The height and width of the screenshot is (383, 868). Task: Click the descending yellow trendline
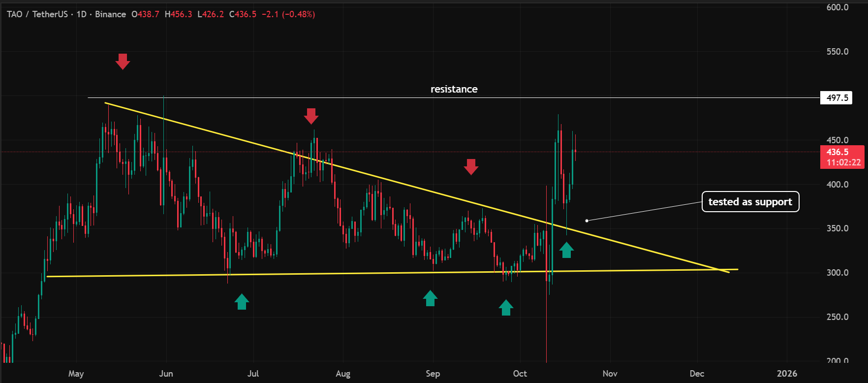(x=394, y=180)
